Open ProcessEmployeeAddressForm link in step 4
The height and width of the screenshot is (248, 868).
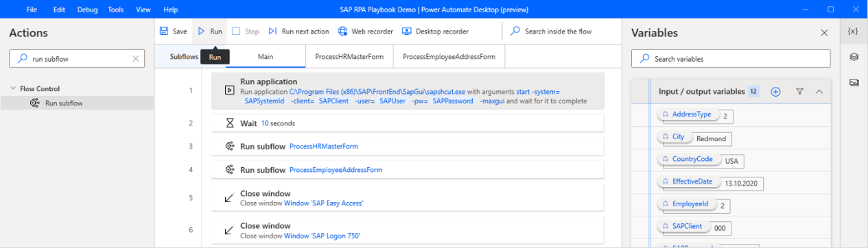tap(336, 169)
